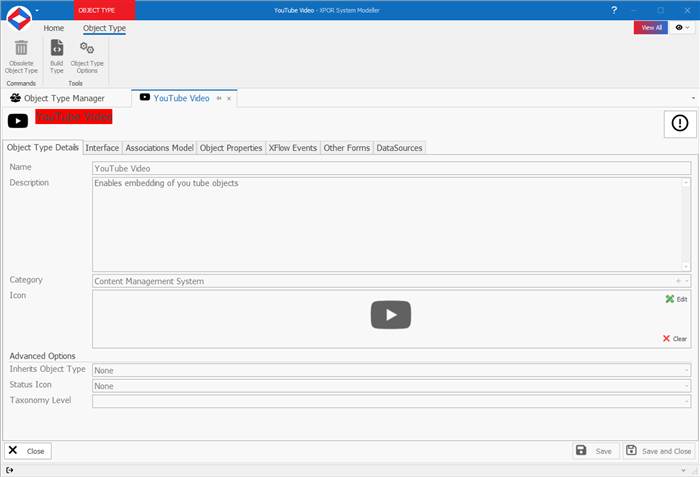The height and width of the screenshot is (477, 700).
Task: Open the Object Type Details tab
Action: click(x=42, y=147)
